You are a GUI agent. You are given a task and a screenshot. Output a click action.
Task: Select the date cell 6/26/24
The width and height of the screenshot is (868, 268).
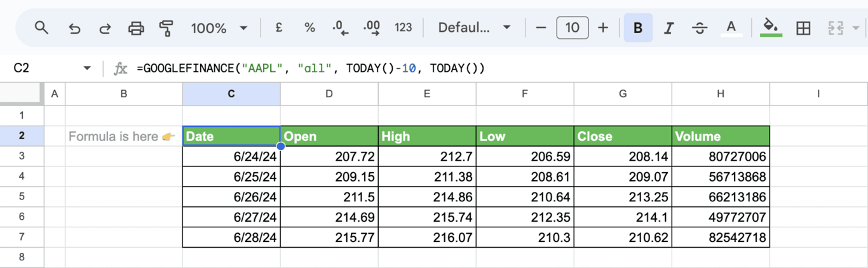click(x=231, y=197)
